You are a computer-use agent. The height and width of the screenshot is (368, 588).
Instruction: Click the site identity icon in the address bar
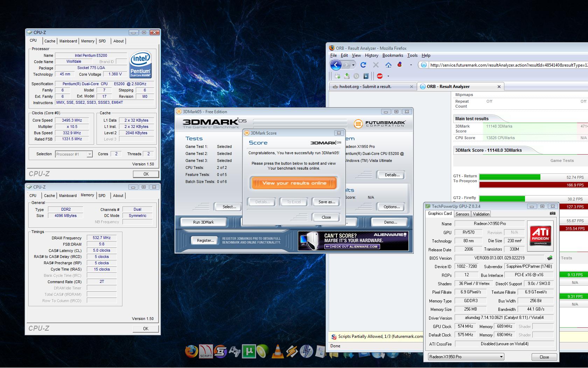coord(424,65)
